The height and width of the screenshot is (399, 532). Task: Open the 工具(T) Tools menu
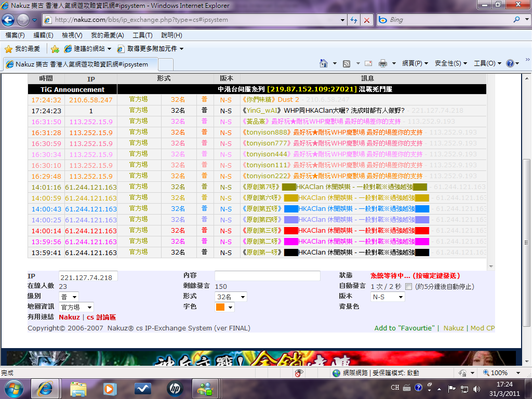tap(142, 35)
